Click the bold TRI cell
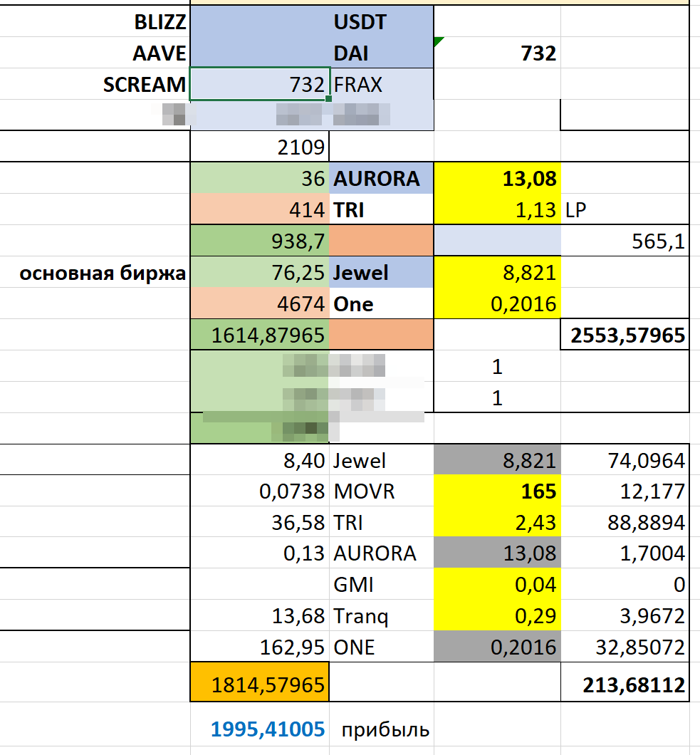 point(381,209)
